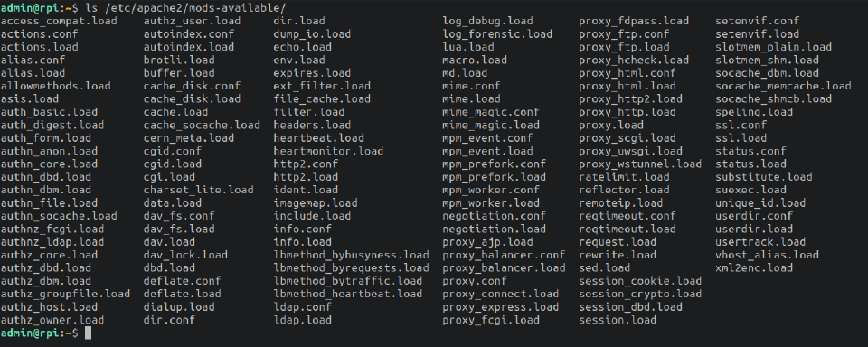Screen dimensions: 868x347
Task: Click the admin@rpi prompt on last line
Action: coord(33,333)
